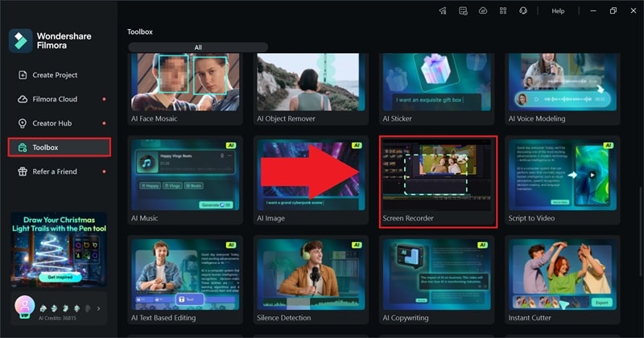Open the VIP profile avatar
The width and height of the screenshot is (644, 338).
[25, 307]
